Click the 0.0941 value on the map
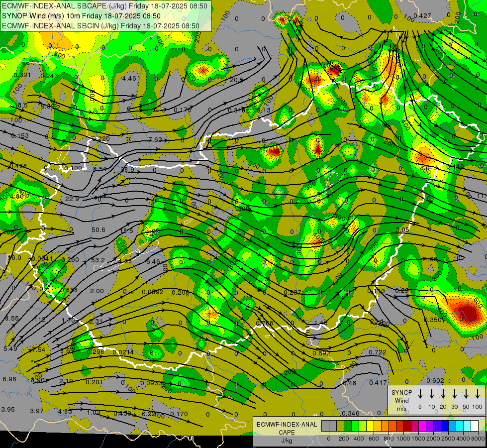This screenshot has height=448, width=487. pyautogui.click(x=43, y=259)
